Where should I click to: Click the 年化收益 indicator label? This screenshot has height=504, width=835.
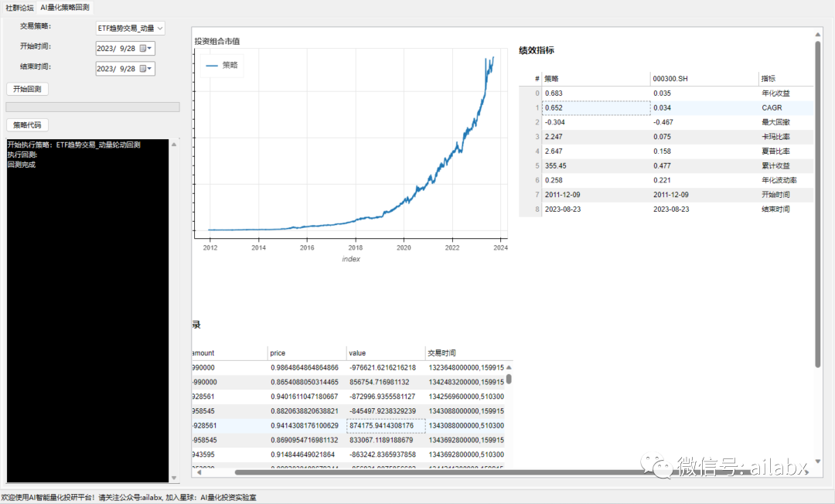point(775,93)
